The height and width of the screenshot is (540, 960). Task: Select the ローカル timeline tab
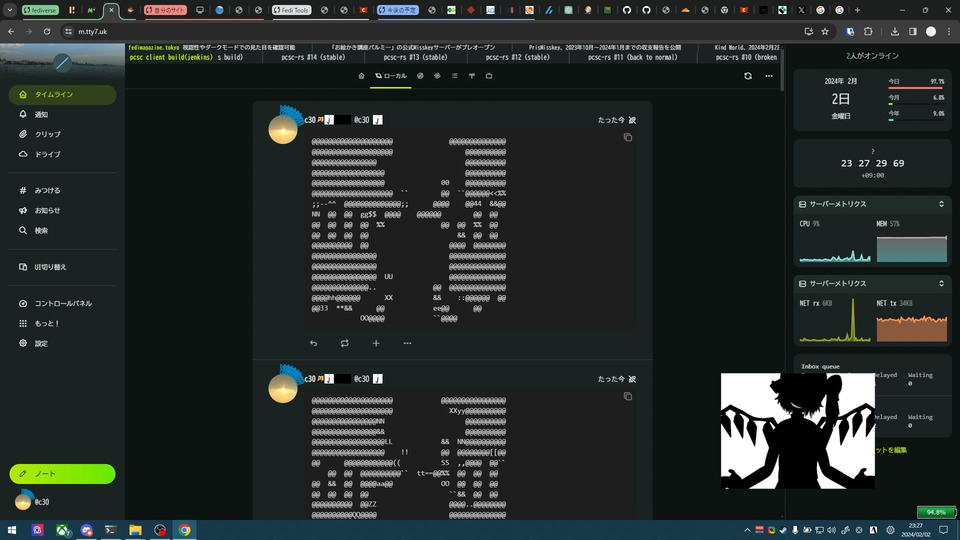[391, 76]
